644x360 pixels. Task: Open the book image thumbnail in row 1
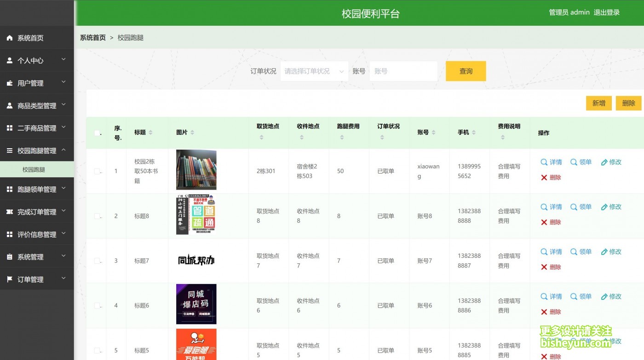(196, 170)
